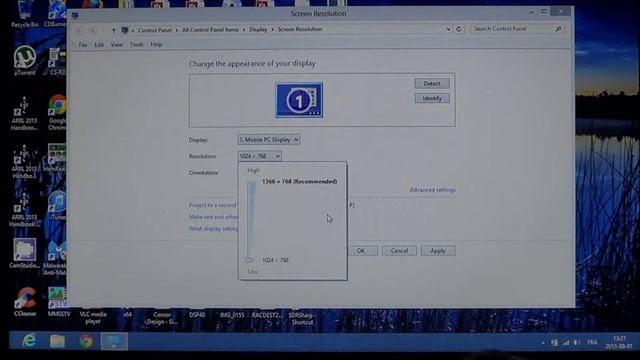Launch Internet Explorer from the taskbar

click(x=29, y=340)
